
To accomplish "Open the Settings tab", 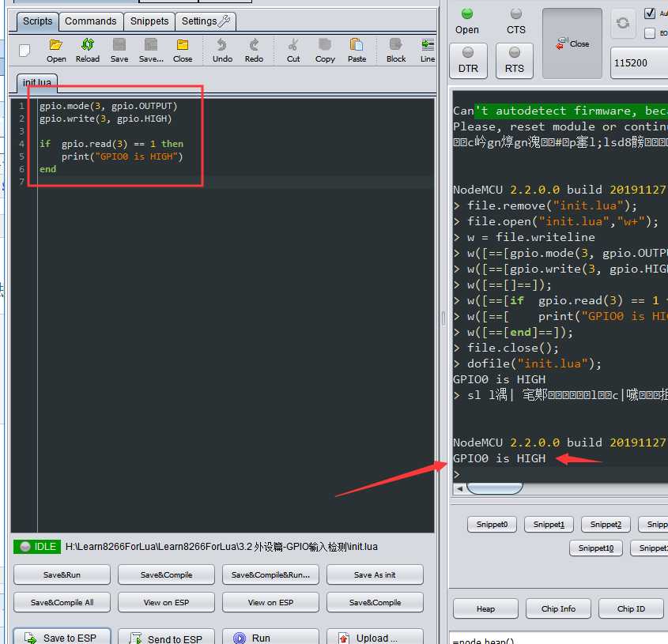I will click(206, 21).
